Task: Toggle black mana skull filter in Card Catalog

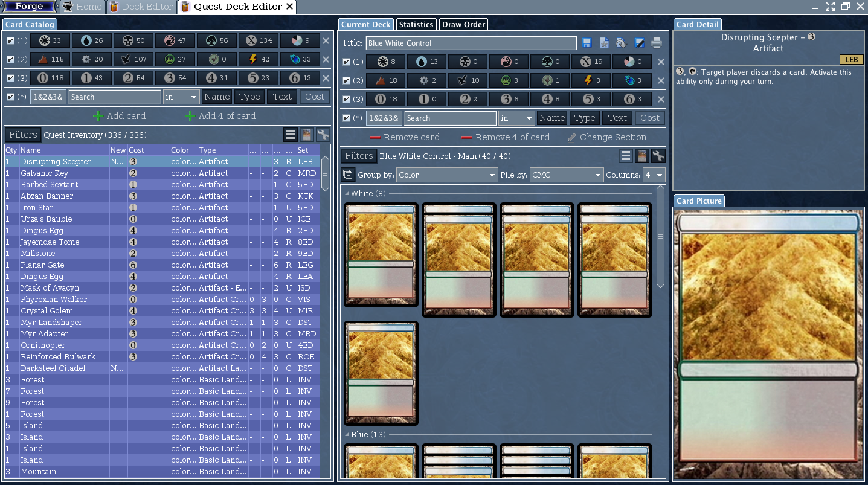Action: click(133, 41)
